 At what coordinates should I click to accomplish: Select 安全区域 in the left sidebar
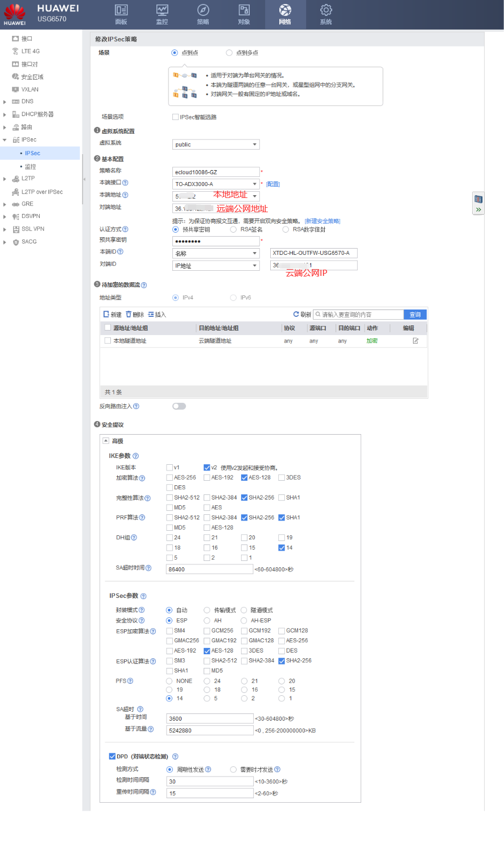(32, 77)
